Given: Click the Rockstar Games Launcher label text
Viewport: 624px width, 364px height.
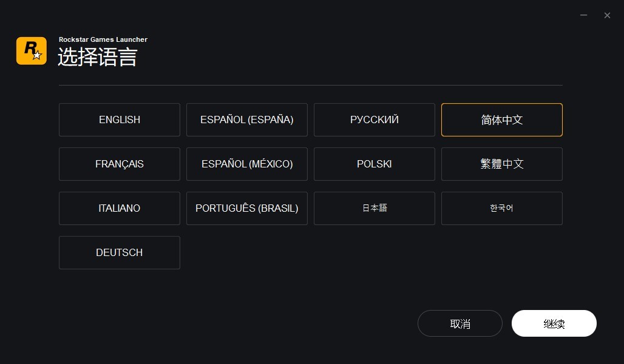Looking at the screenshot, I should point(103,39).
